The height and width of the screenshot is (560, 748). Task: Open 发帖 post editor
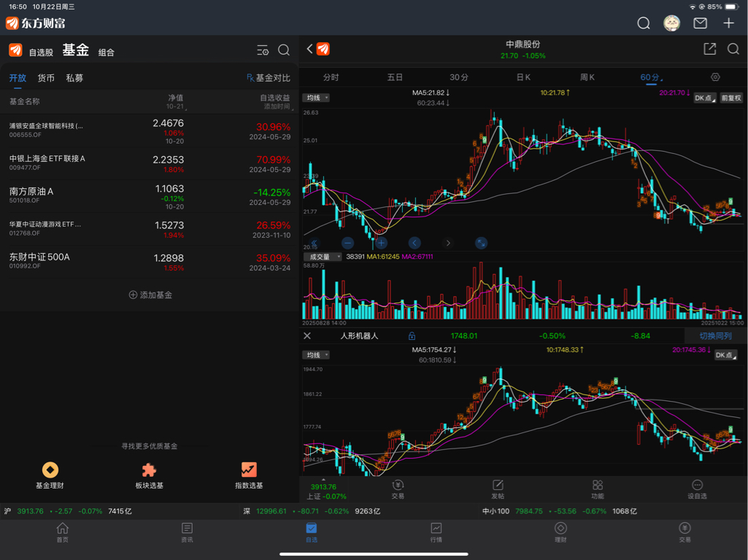(498, 489)
